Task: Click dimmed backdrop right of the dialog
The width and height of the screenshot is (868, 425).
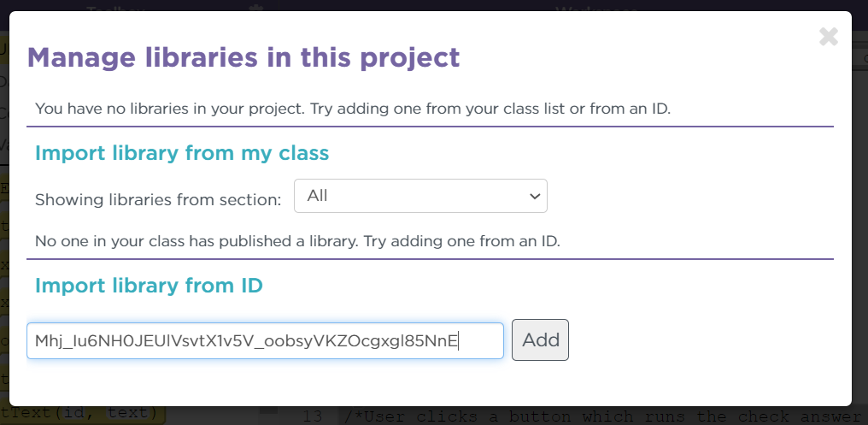Action: (859, 214)
